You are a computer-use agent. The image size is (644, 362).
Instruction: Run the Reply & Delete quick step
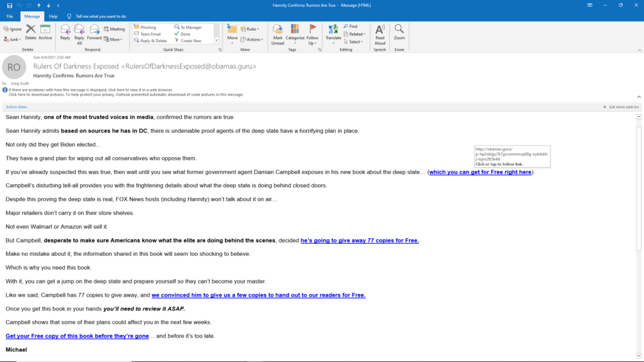pos(150,41)
